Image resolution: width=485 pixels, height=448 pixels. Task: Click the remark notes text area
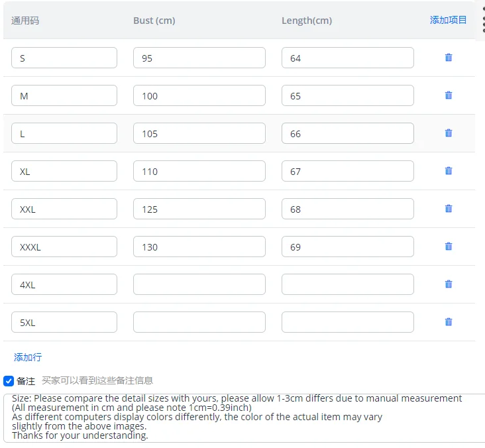coord(245,418)
